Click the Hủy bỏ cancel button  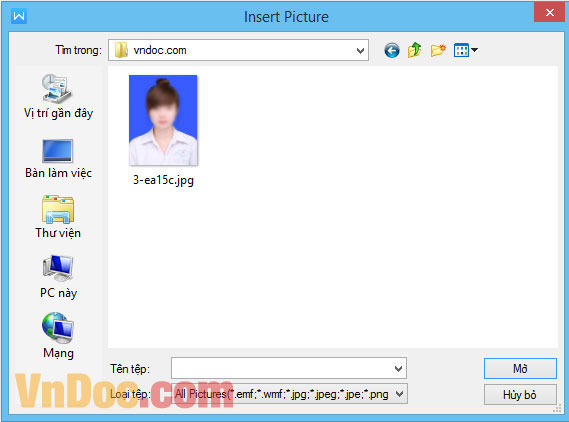(x=520, y=395)
